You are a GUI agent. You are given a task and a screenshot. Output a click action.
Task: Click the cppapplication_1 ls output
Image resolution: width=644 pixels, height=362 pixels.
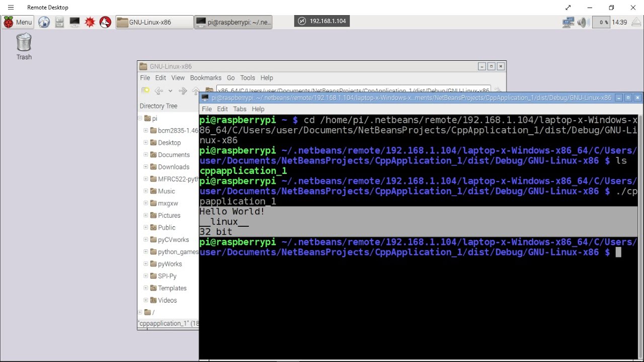pos(243,171)
